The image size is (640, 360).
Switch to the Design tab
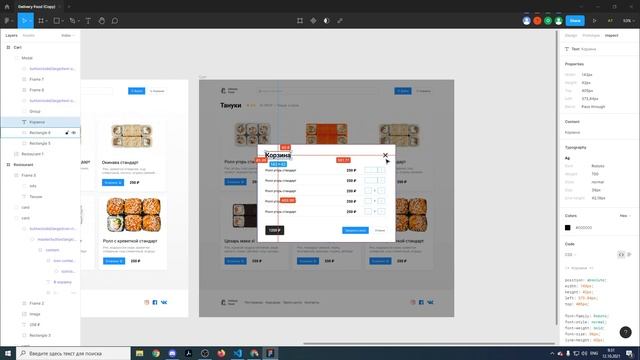tap(571, 36)
